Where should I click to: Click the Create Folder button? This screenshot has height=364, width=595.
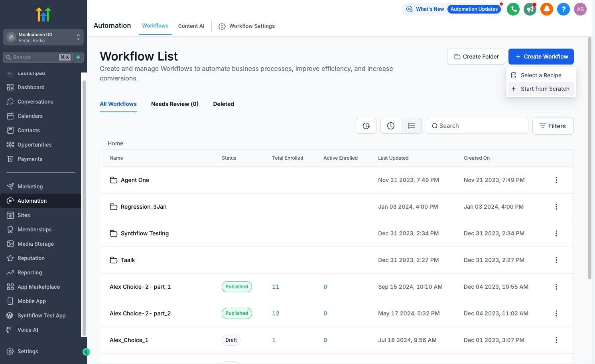(476, 57)
